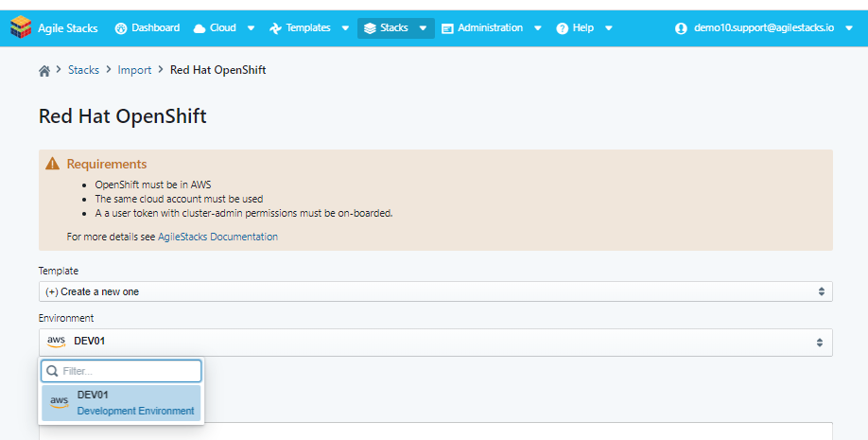This screenshot has width=868, height=440.
Task: Click the cloud icon in navbar
Action: click(x=200, y=28)
